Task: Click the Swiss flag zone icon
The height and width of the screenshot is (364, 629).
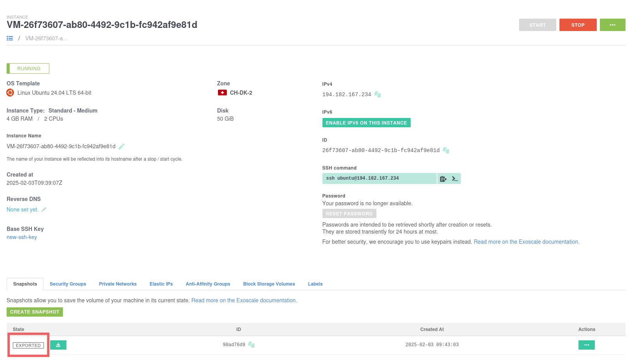Action: (222, 93)
